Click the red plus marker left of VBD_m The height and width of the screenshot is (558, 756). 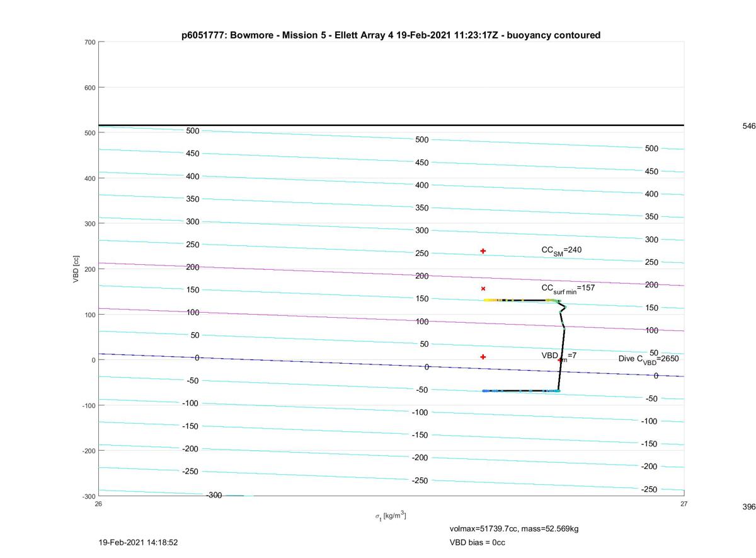483,357
